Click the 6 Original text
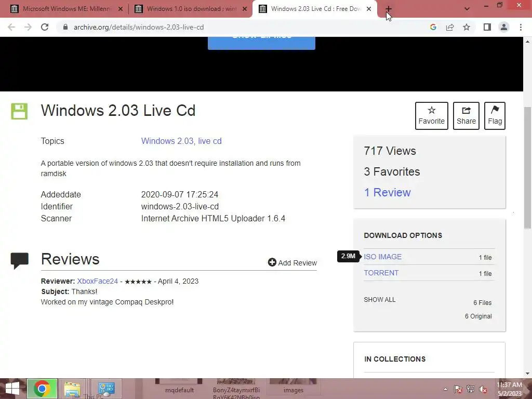The height and width of the screenshot is (399, 532). click(x=478, y=316)
